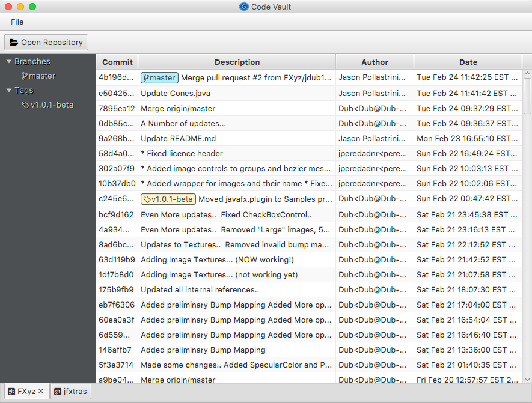
Task: Click commit hash 146affb7
Action: 115,350
